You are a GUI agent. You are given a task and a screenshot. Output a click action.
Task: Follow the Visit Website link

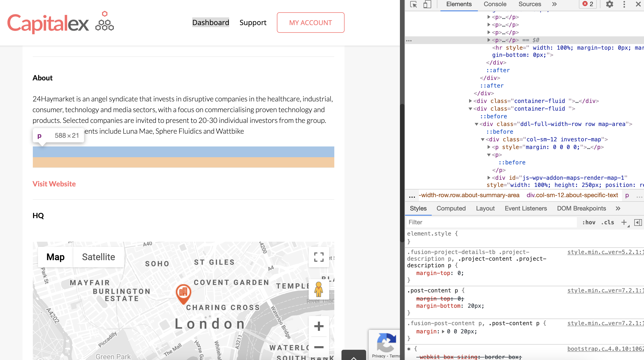tap(54, 184)
